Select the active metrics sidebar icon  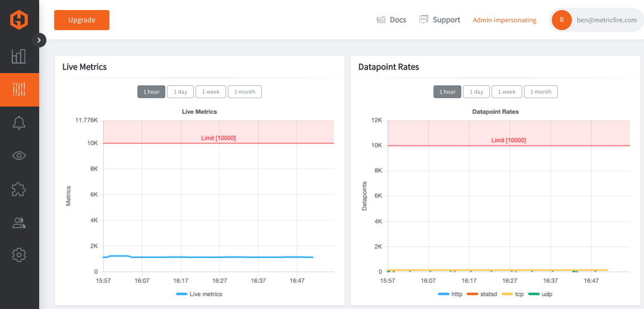pyautogui.click(x=20, y=89)
